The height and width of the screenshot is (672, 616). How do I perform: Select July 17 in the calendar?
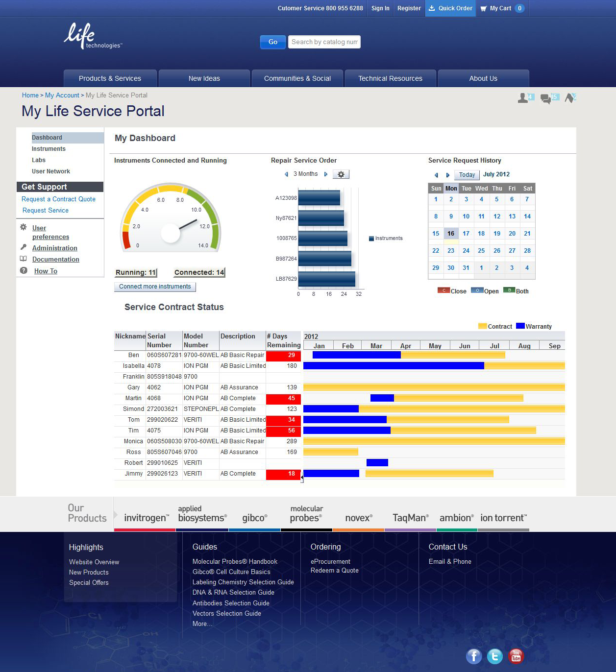pos(466,234)
